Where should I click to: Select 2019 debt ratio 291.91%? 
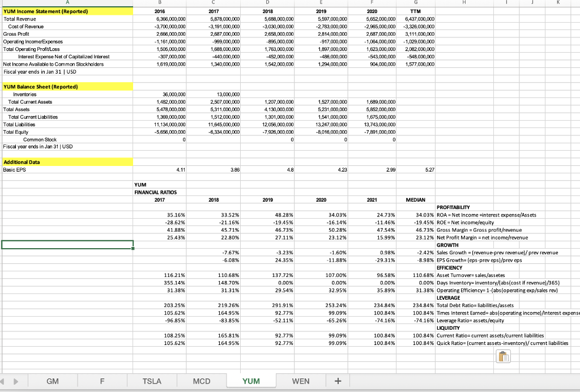283,305
